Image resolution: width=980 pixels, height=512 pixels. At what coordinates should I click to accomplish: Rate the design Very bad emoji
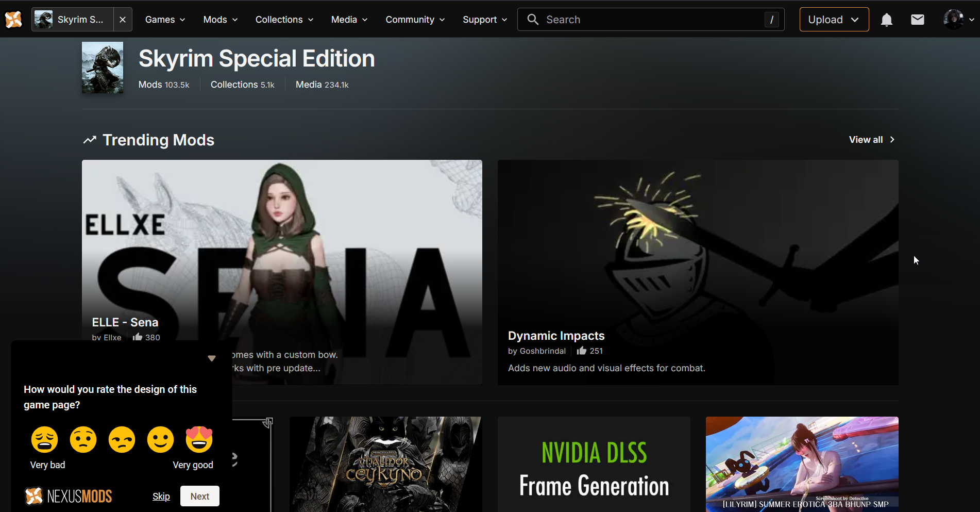pyautogui.click(x=45, y=440)
